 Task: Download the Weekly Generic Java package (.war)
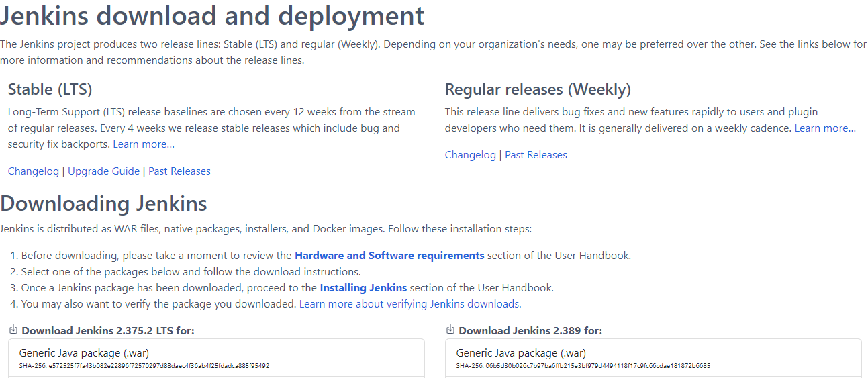[x=521, y=353]
